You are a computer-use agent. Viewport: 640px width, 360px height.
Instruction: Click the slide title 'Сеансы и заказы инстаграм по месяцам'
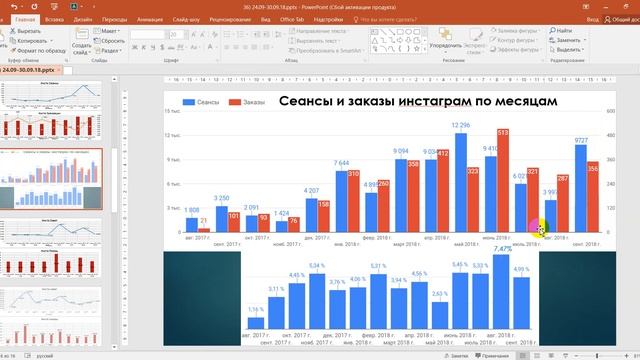click(x=418, y=101)
